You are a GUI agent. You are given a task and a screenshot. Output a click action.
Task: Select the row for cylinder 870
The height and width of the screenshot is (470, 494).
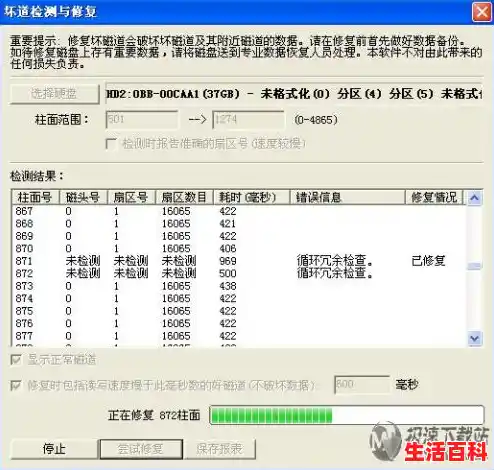(239, 248)
